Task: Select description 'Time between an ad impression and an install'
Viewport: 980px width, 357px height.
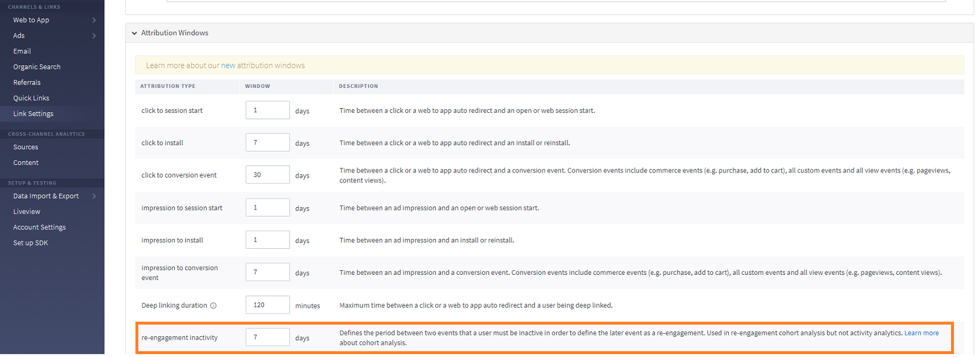Action: (427, 241)
